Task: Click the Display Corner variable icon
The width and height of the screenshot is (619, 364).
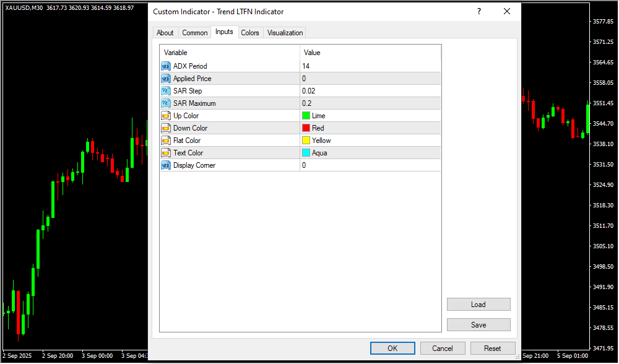Action: pos(165,165)
